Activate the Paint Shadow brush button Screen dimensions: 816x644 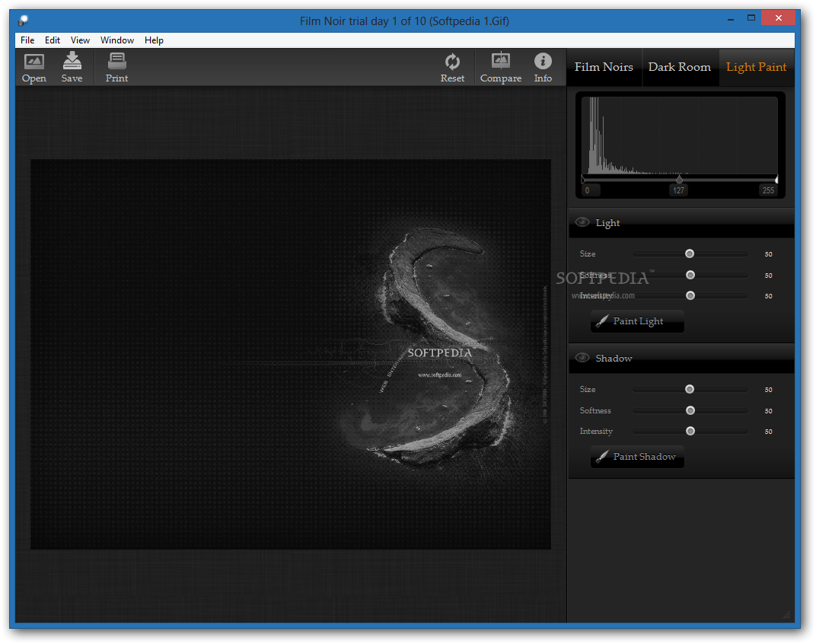638,457
